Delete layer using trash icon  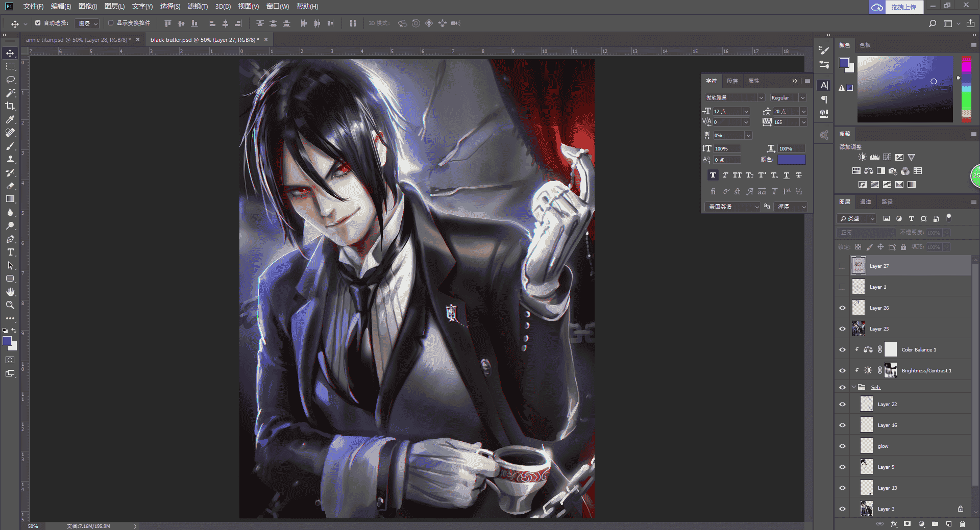962,524
